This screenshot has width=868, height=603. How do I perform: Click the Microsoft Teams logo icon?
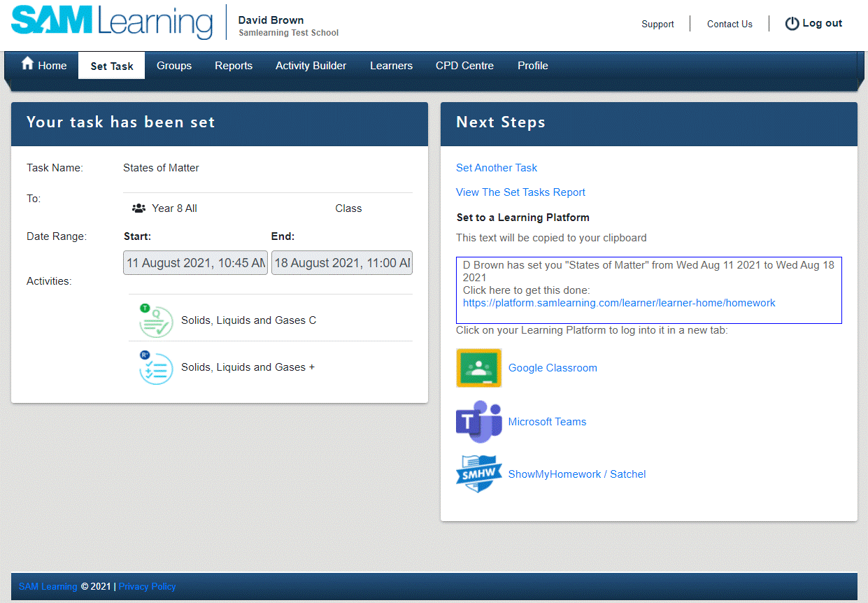tap(479, 422)
